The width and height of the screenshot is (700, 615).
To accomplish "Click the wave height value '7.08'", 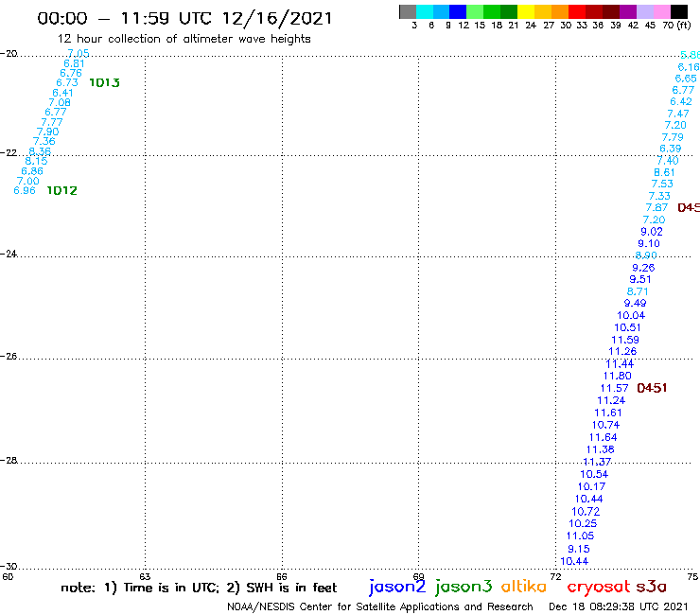I will [60, 102].
